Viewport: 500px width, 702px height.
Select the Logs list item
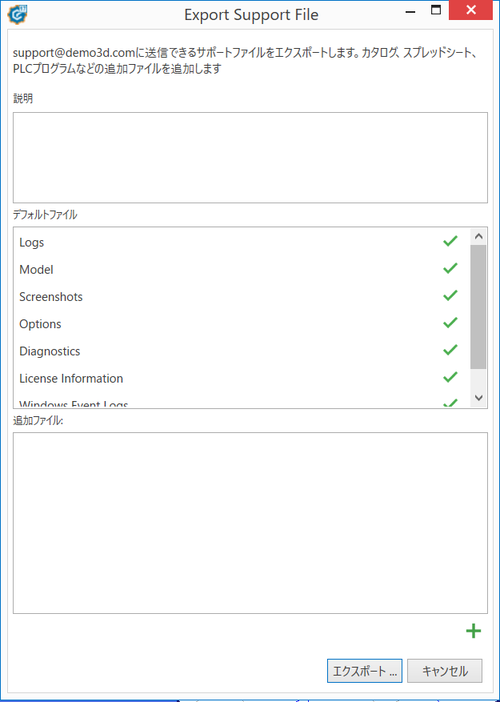pyautogui.click(x=239, y=243)
